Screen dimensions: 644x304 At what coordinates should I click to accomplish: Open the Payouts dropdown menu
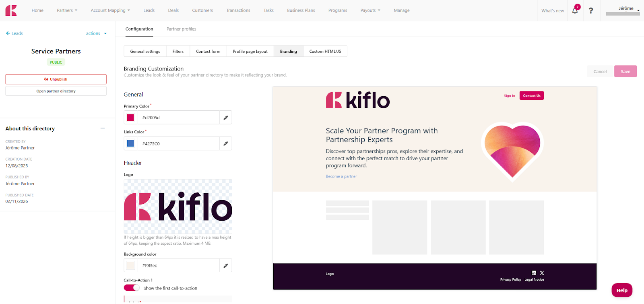coord(370,10)
